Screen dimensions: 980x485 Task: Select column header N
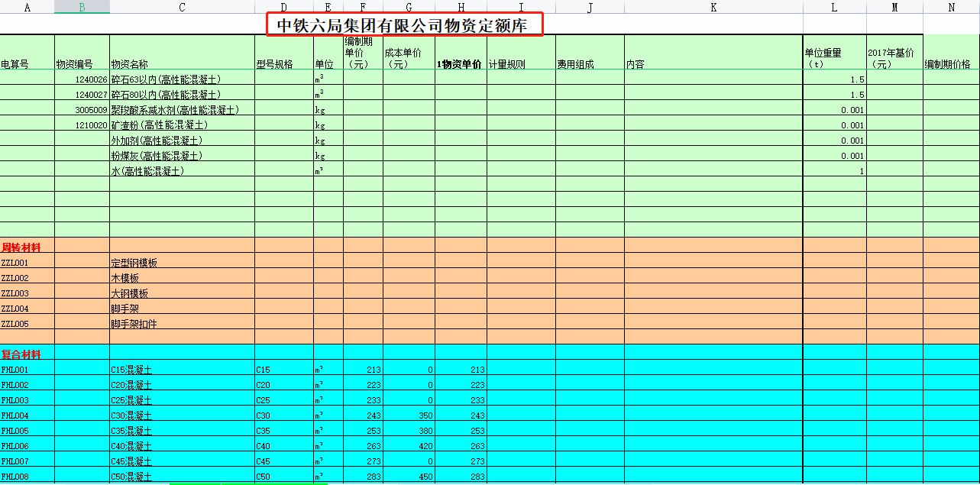951,7
